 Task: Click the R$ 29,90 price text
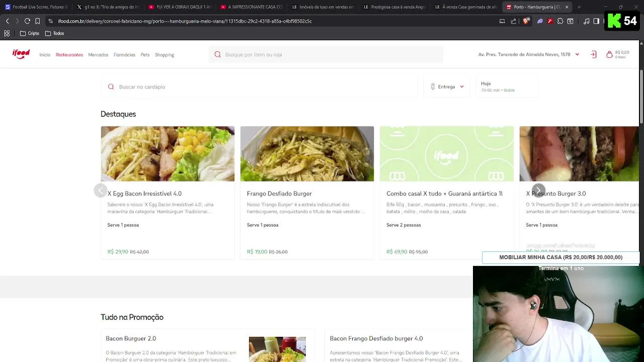(118, 252)
